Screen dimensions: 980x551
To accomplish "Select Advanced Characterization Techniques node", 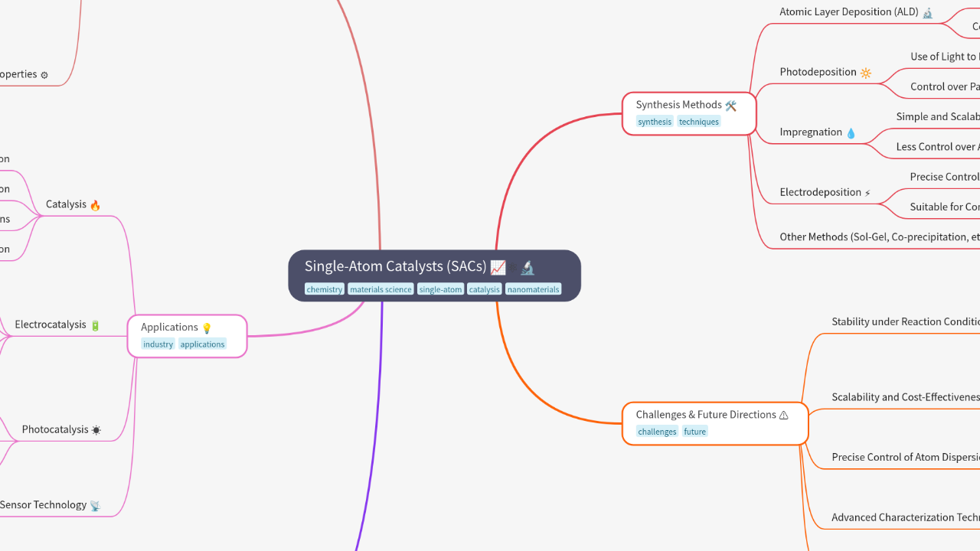I will pos(905,517).
